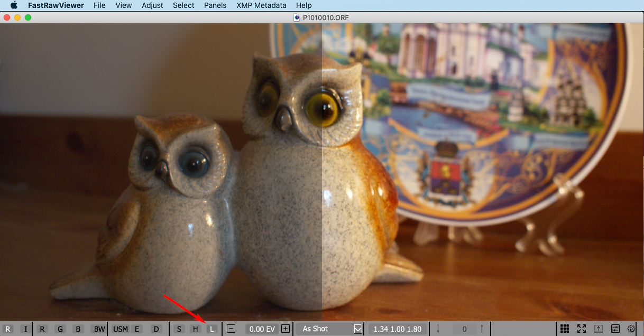644x336 pixels.
Task: Toggle the L button in bottom toolbar
Action: click(212, 329)
